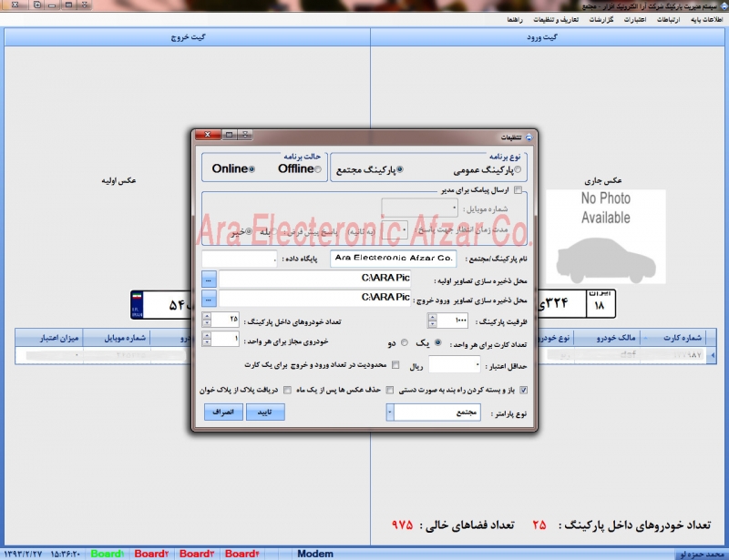This screenshot has height=560, width=729.
Task: Click the status bar date 1393/2/27
Action: [x=24, y=554]
